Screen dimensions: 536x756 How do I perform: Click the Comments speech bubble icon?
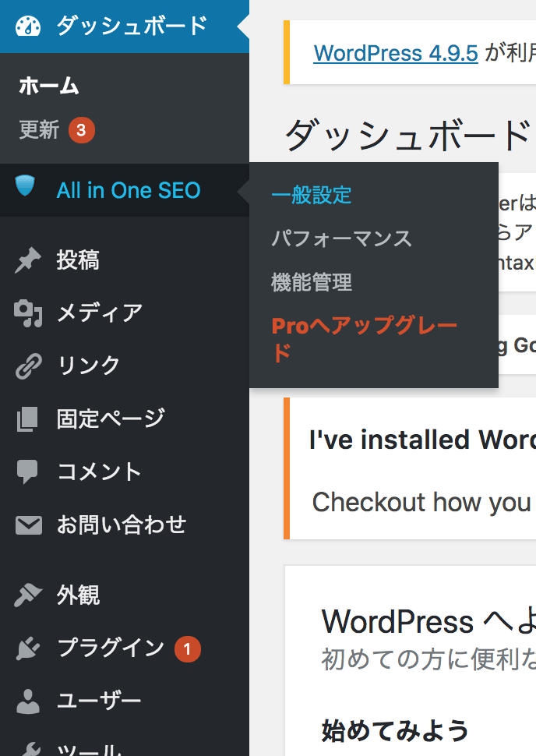(x=28, y=472)
